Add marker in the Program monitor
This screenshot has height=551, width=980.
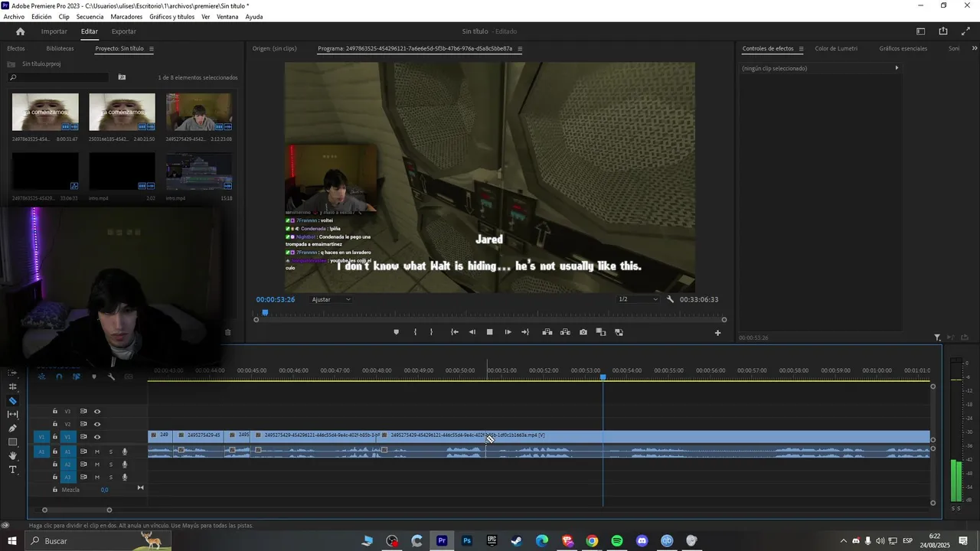(396, 332)
